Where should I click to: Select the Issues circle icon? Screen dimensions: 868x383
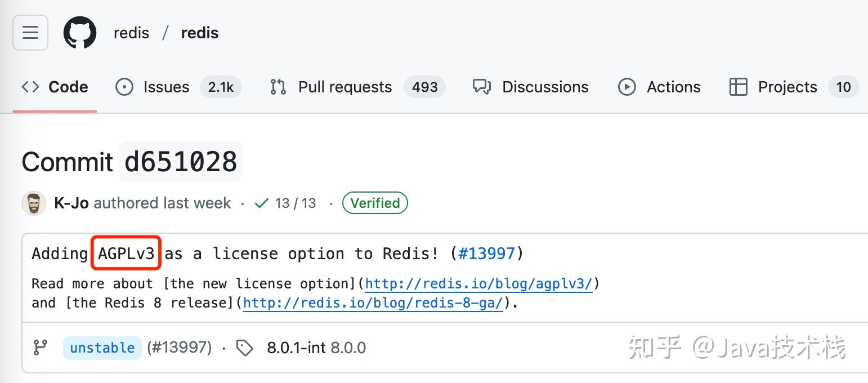(x=124, y=87)
